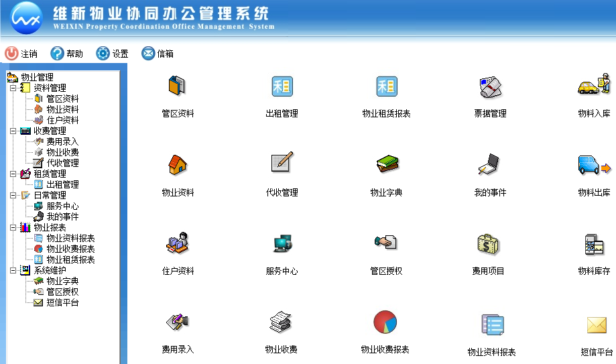Viewport: 616px width, 364px height.
Task: Collapse the 资料管理 tree node
Action: [13, 88]
